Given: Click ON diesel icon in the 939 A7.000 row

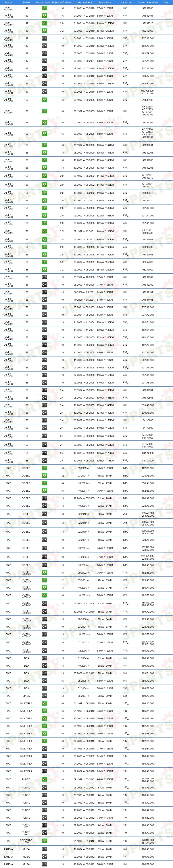Looking at the screenshot, I should tap(44, 76).
